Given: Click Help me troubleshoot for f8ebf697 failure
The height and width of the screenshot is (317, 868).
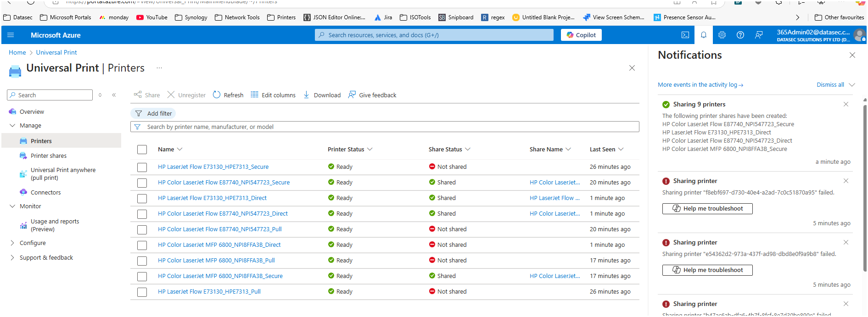Looking at the screenshot, I should point(707,208).
